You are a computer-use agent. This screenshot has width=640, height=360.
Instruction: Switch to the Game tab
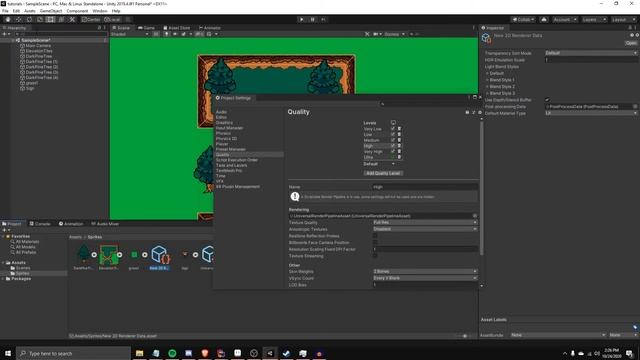point(146,28)
